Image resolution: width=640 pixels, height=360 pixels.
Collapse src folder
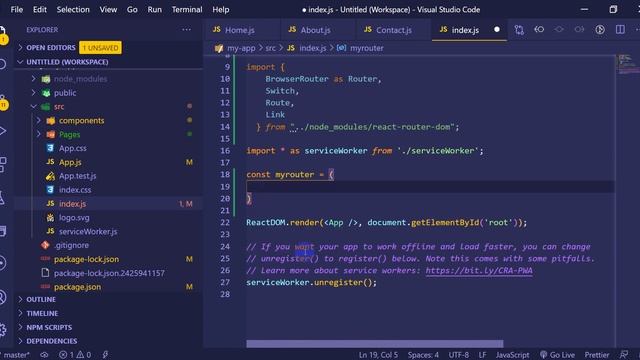(x=59, y=107)
